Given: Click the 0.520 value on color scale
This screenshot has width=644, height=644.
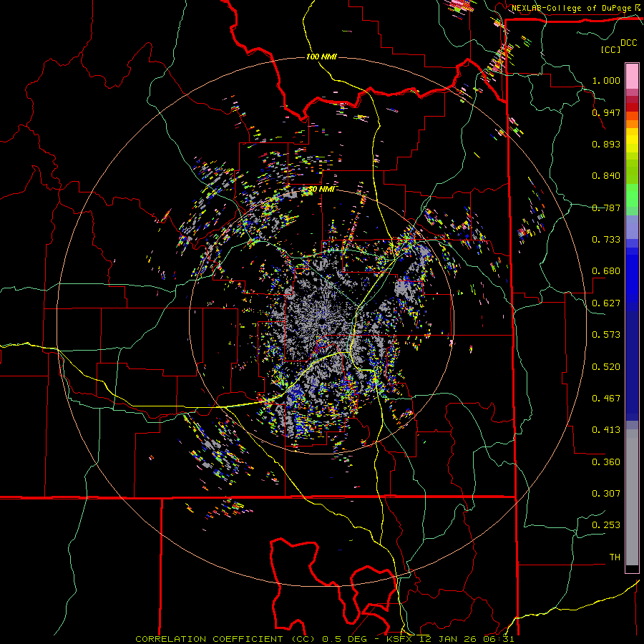Looking at the screenshot, I should tap(606, 367).
